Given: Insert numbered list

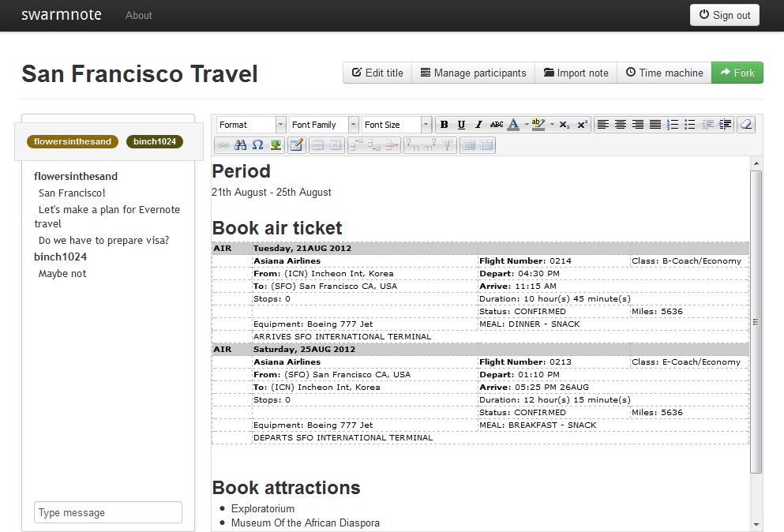Looking at the screenshot, I should click(x=673, y=125).
